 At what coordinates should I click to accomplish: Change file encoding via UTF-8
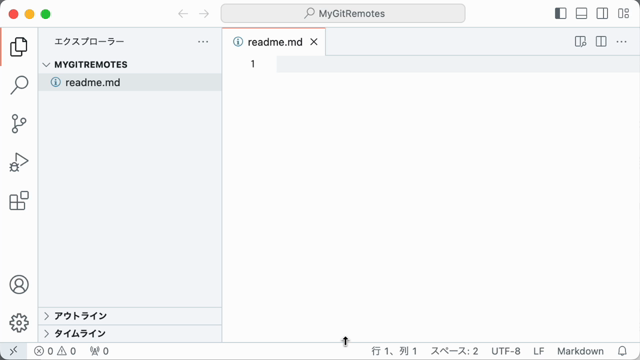pos(506,351)
